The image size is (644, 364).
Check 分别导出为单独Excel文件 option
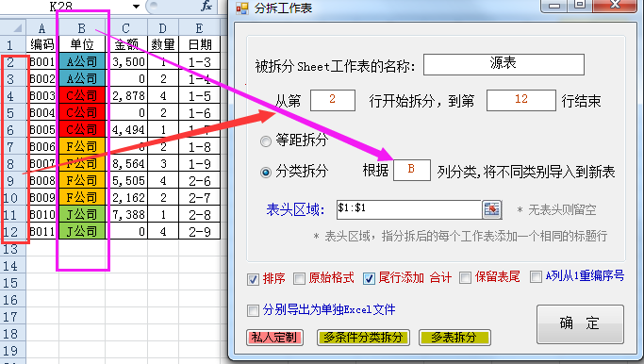253,310
